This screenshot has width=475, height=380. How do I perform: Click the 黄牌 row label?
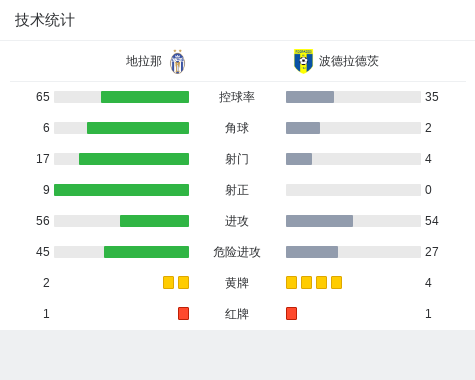point(237,283)
